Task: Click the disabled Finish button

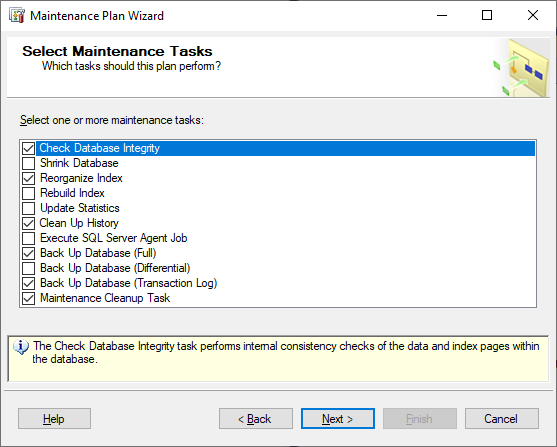Action: point(420,419)
